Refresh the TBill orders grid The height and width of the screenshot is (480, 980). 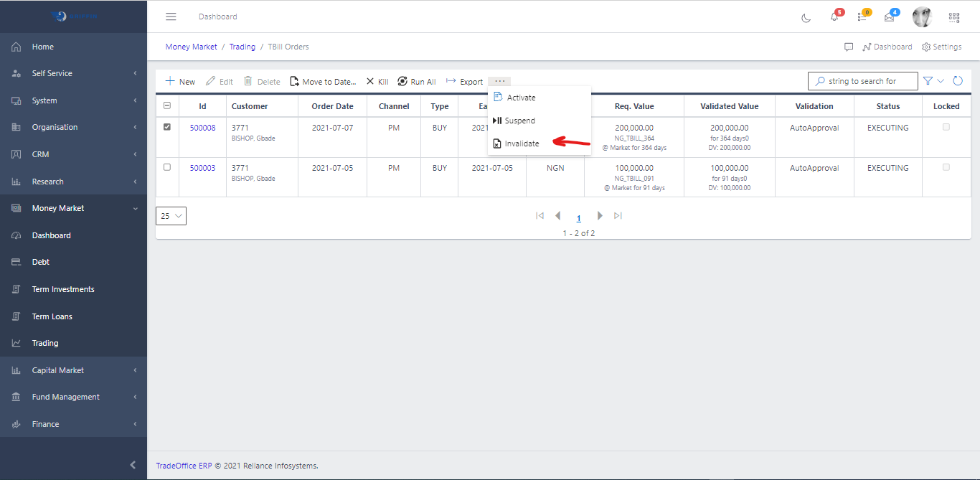click(957, 81)
